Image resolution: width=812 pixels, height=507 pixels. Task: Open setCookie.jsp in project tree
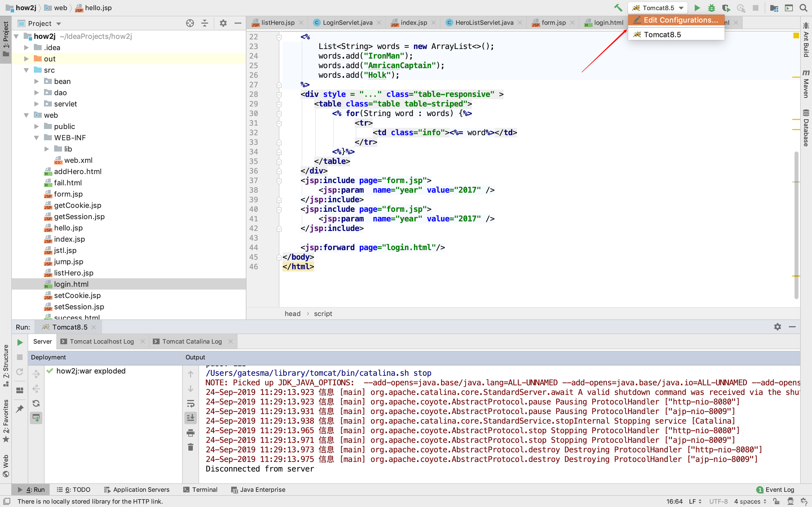pyautogui.click(x=77, y=295)
